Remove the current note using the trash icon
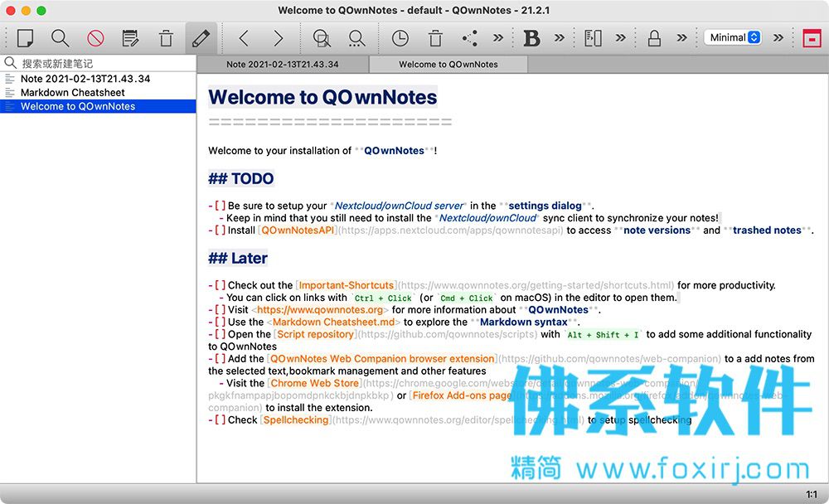 [x=166, y=38]
